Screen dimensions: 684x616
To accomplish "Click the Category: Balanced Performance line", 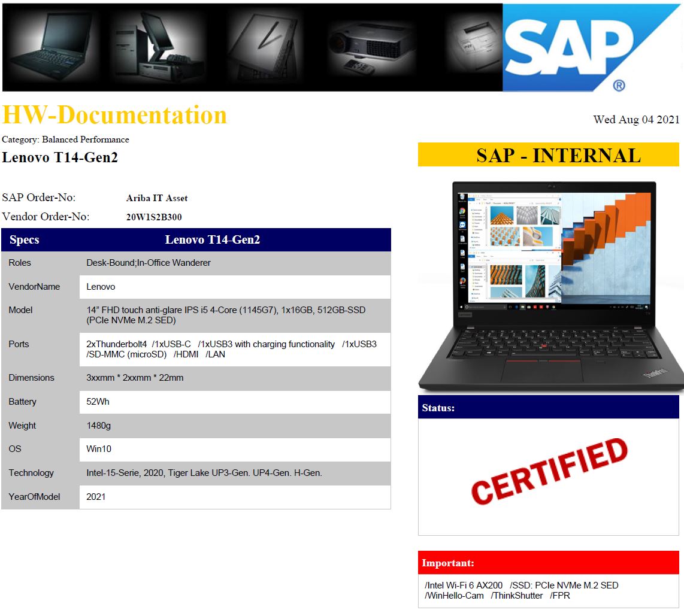I will 65,139.
